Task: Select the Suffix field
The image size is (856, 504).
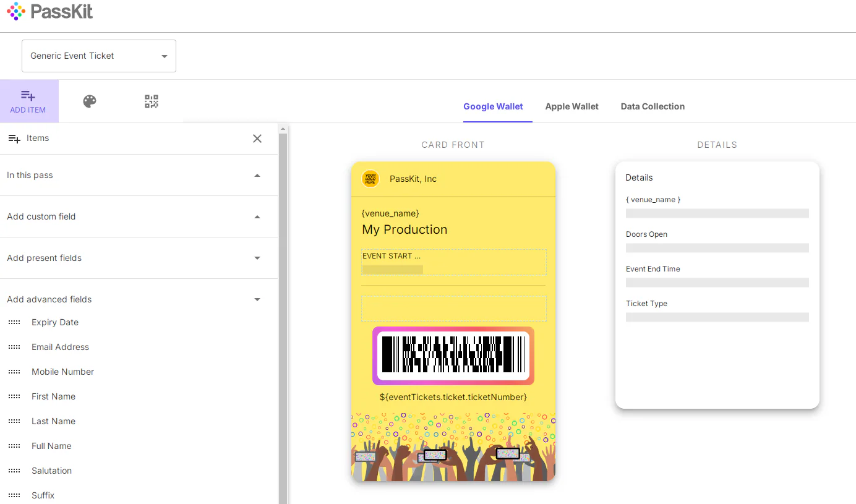Action: click(43, 495)
